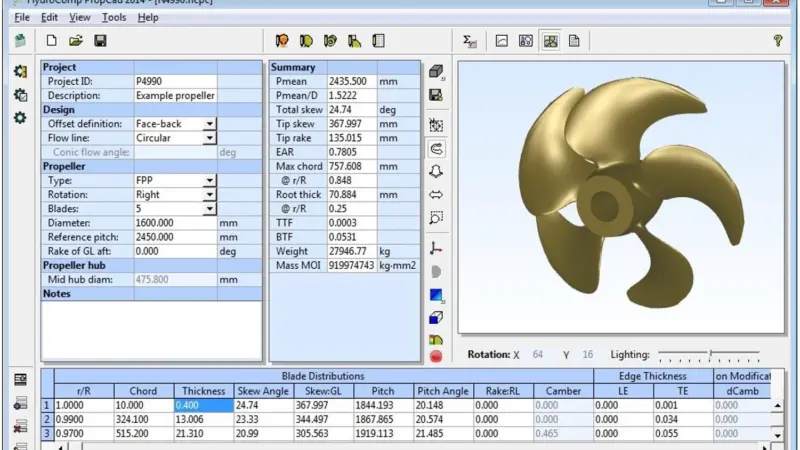The image size is (800, 450).
Task: Click the blue cube shading icon
Action: 436,318
